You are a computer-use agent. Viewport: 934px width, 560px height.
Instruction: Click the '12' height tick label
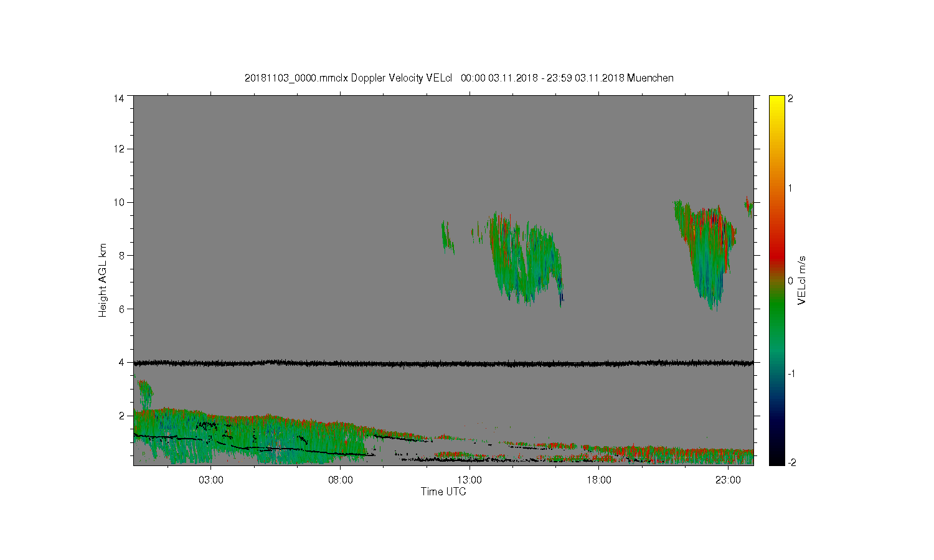(x=119, y=149)
